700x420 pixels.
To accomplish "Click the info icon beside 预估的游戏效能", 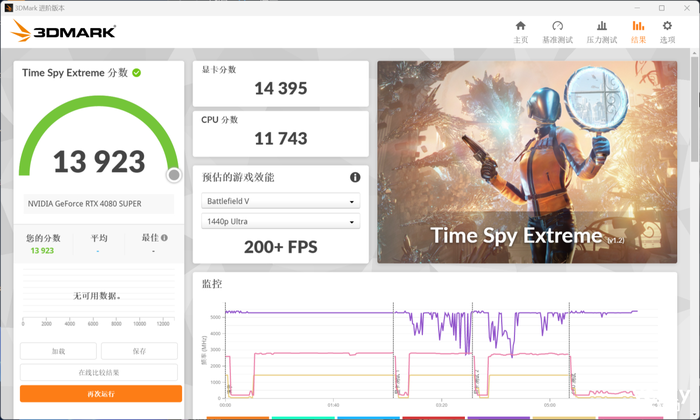I will 355,177.
